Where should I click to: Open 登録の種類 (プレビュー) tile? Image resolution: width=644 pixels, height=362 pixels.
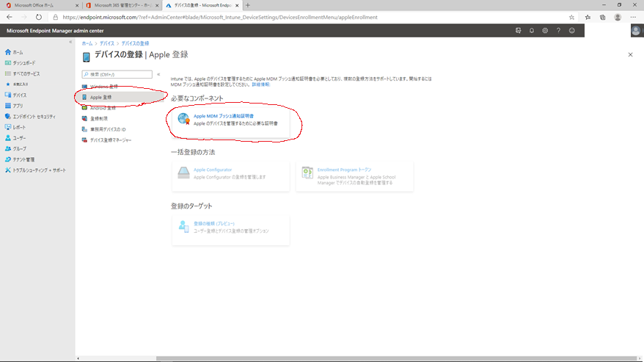click(230, 230)
